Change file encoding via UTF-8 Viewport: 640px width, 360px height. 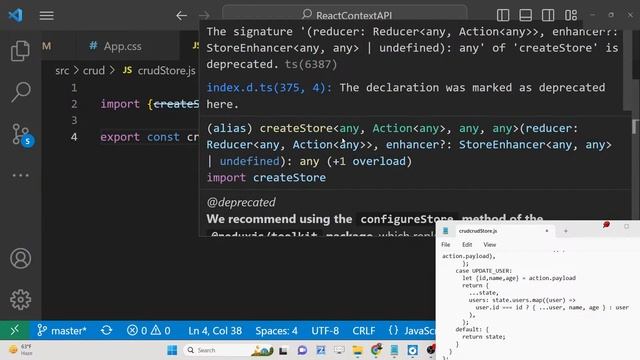coord(325,330)
